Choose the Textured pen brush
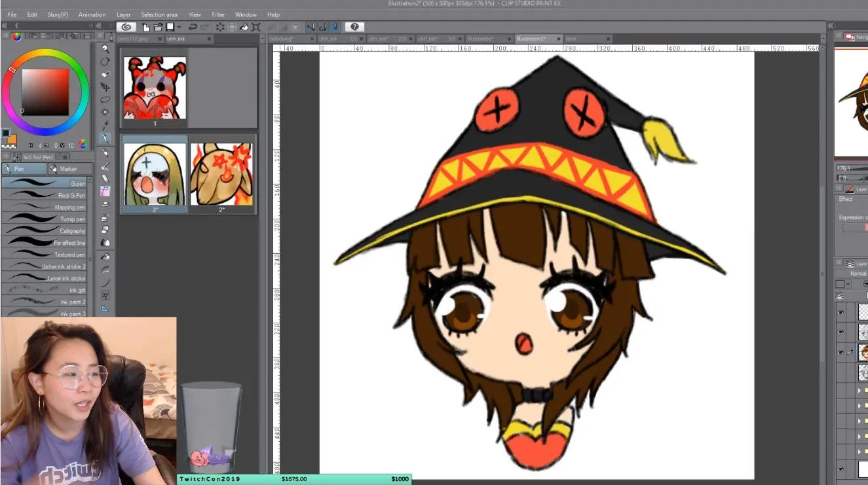The width and height of the screenshot is (868, 485). (x=45, y=254)
